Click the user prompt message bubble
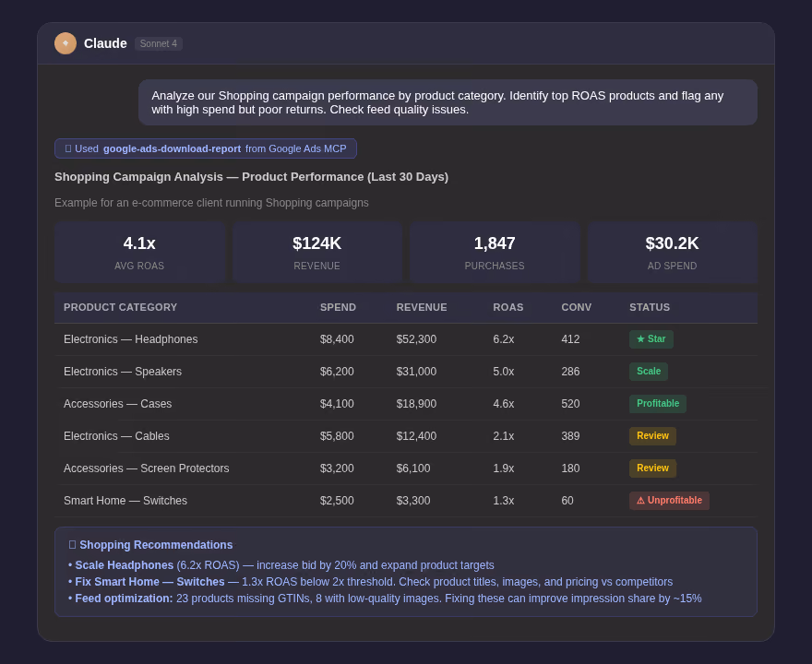This screenshot has height=664, width=812. [448, 102]
